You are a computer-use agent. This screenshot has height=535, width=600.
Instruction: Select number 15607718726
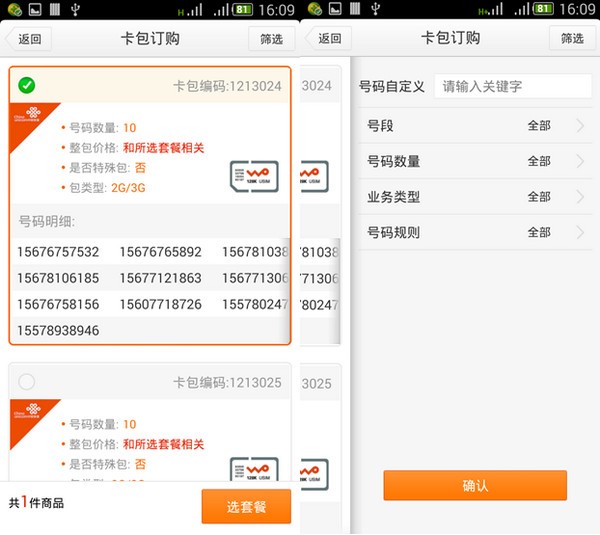click(x=161, y=305)
